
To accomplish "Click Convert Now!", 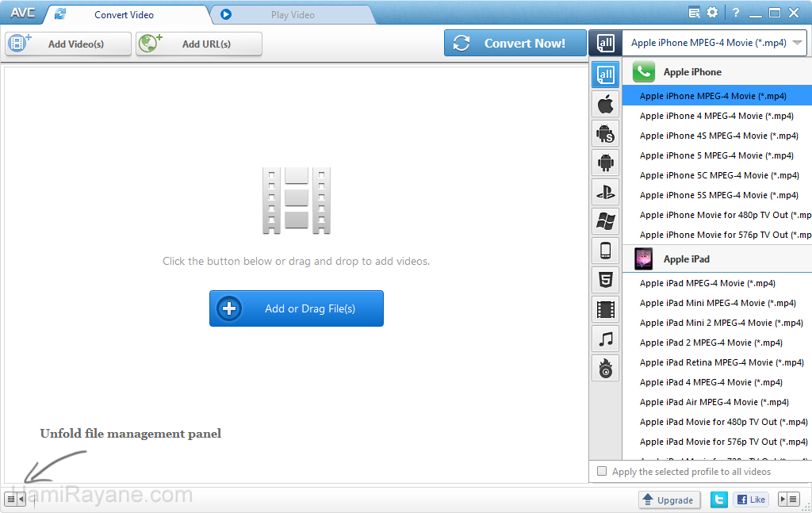I will [514, 43].
